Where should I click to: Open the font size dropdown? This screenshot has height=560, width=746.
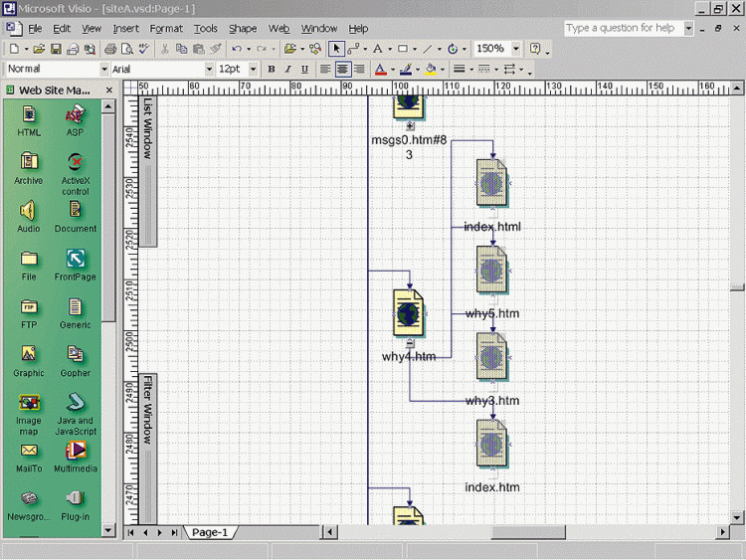pyautogui.click(x=253, y=70)
